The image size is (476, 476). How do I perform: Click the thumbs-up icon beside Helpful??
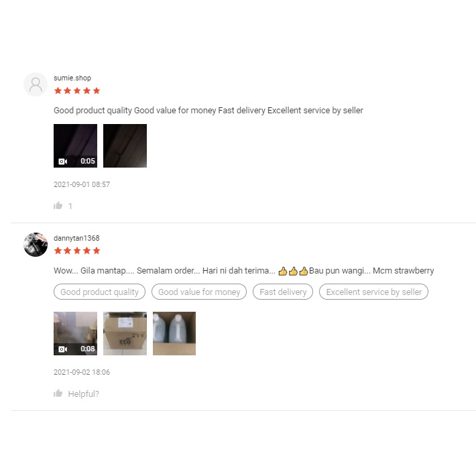[58, 394]
